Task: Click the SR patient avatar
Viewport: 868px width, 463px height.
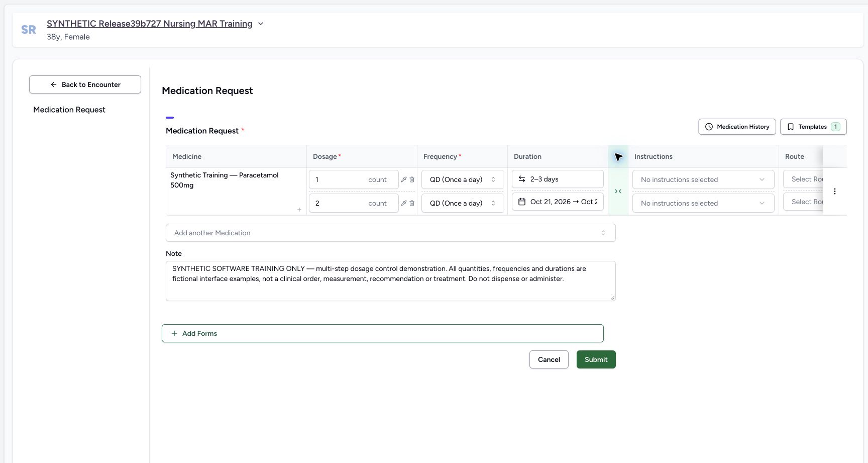Action: click(x=29, y=30)
